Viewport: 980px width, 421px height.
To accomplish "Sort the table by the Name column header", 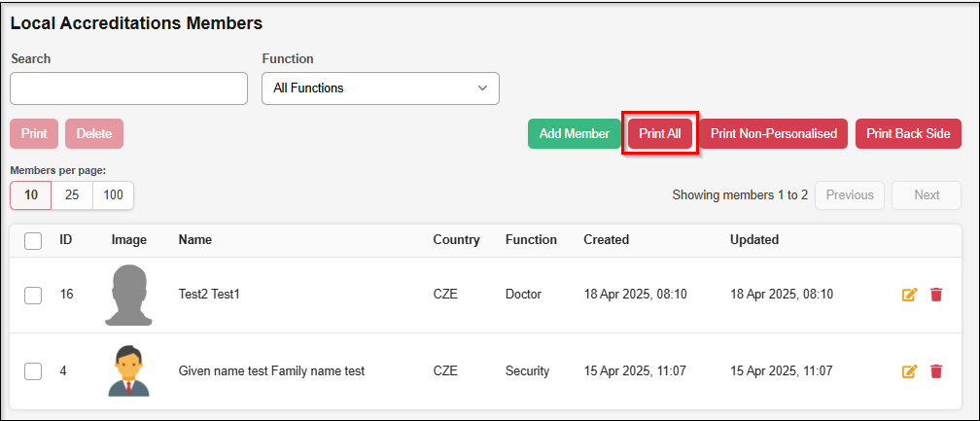I will tap(195, 240).
